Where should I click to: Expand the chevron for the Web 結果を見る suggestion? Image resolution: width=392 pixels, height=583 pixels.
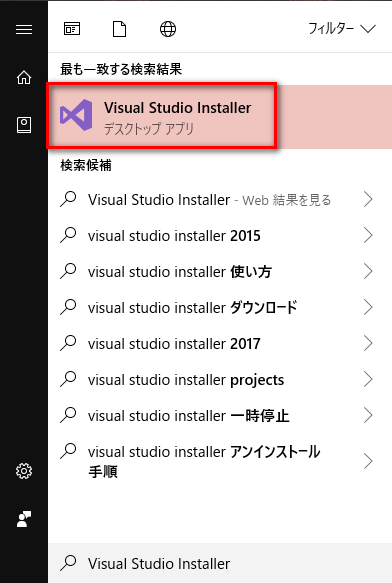[368, 200]
